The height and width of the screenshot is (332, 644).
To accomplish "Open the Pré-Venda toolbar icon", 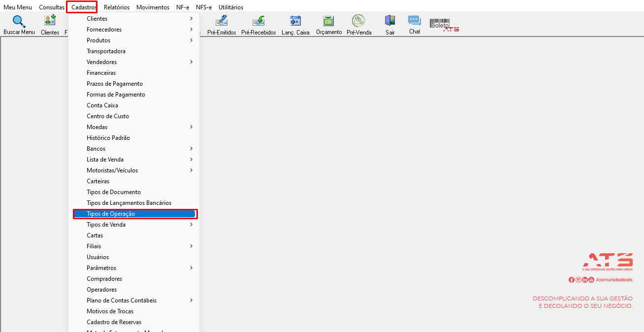I will pyautogui.click(x=358, y=21).
